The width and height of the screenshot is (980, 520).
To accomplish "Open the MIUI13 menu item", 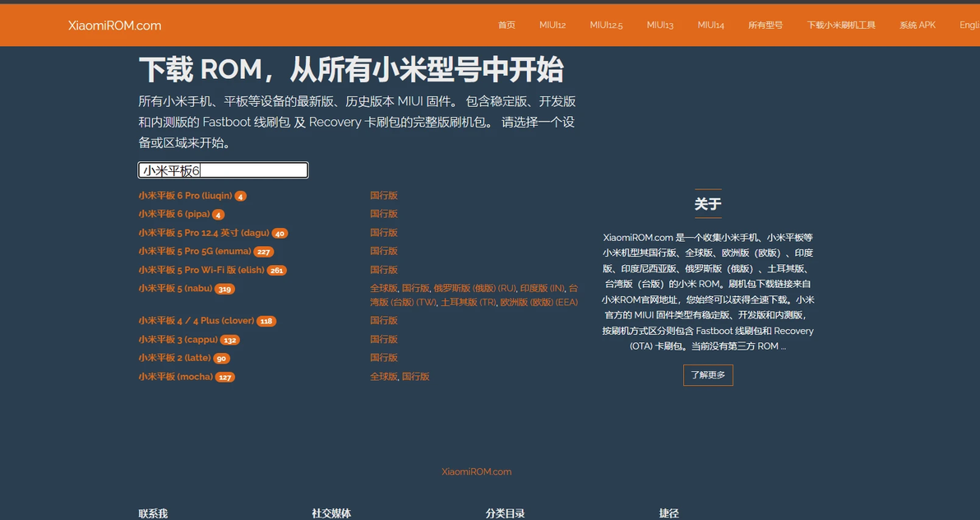I will tap(660, 25).
